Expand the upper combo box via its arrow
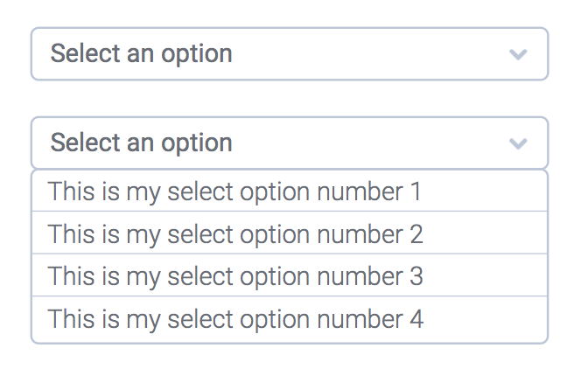The height and width of the screenshot is (369, 588). click(x=518, y=54)
